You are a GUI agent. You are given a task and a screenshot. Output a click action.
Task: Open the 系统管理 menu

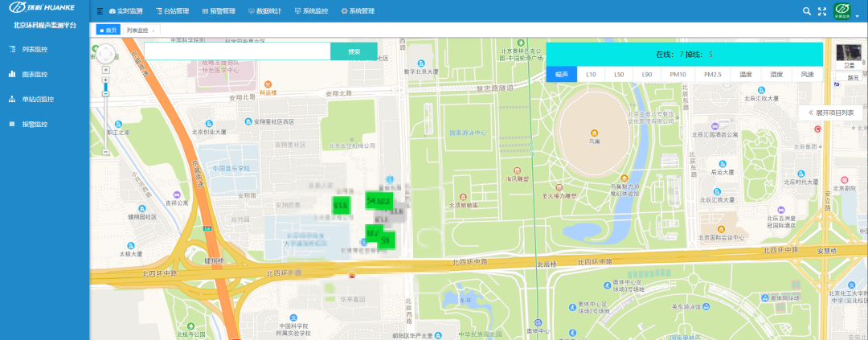358,11
